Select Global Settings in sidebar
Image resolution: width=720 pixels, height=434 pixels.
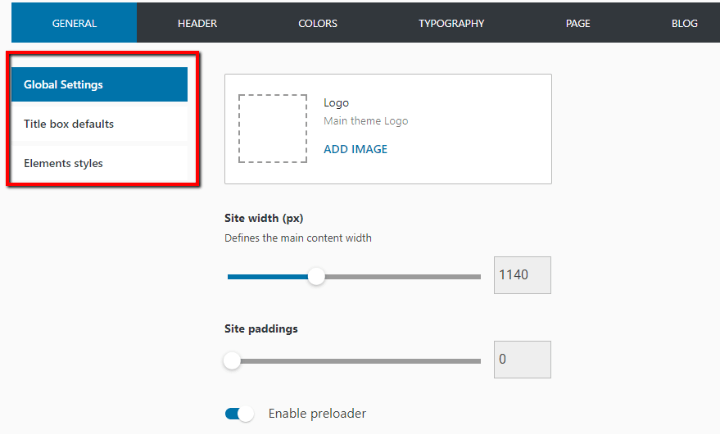(x=100, y=85)
